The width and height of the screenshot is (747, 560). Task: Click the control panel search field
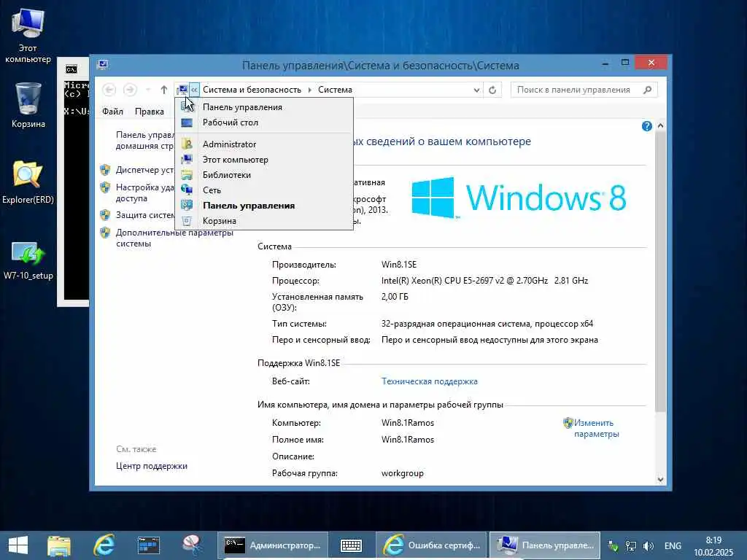[x=576, y=90]
